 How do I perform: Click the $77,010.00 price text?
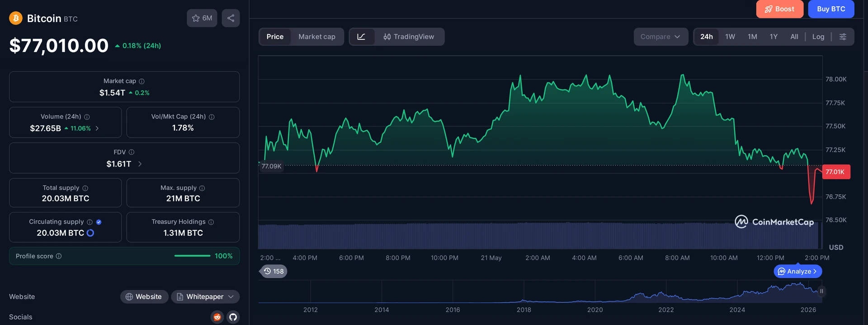(x=59, y=45)
